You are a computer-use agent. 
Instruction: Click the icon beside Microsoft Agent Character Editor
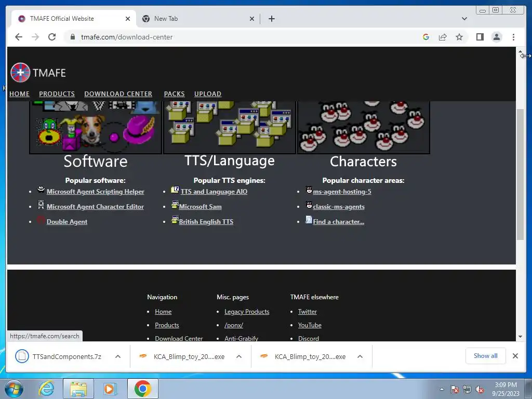tap(41, 205)
